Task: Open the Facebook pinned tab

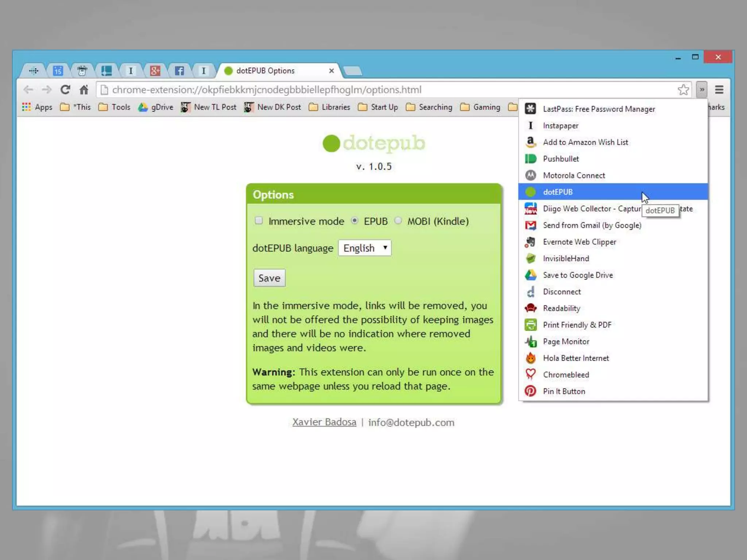Action: pos(179,71)
